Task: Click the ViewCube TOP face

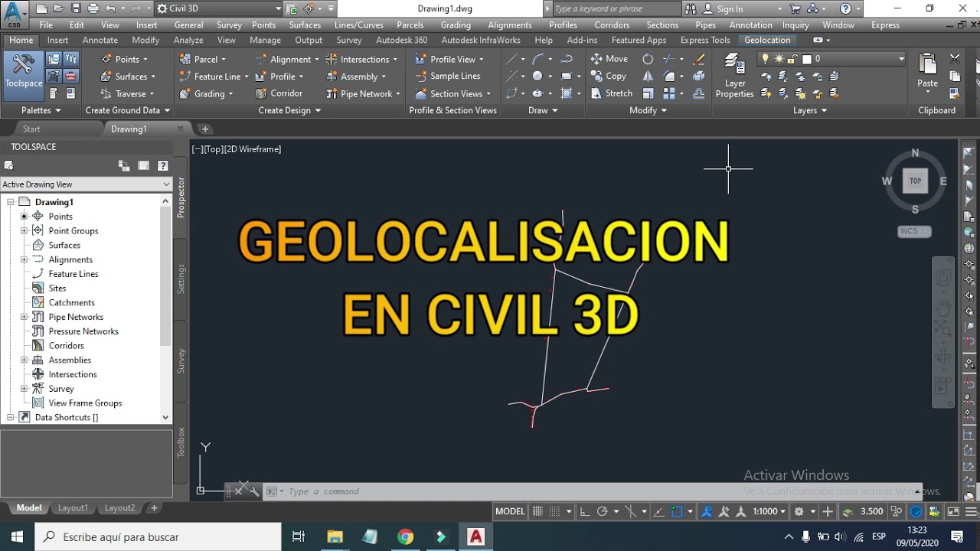Action: (915, 181)
